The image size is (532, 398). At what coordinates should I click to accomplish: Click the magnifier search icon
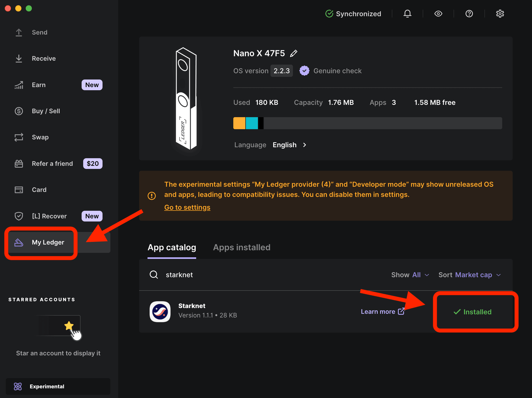coord(154,275)
